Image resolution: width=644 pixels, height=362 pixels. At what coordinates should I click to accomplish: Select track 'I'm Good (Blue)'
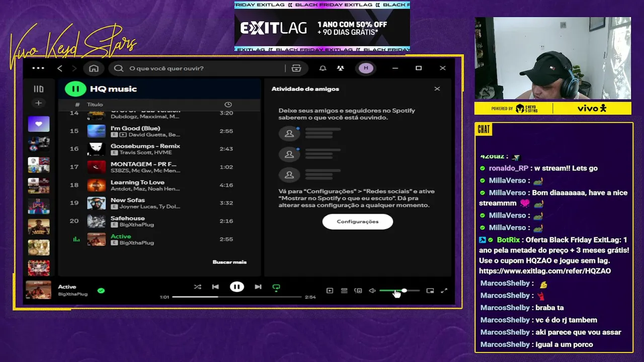tap(135, 128)
